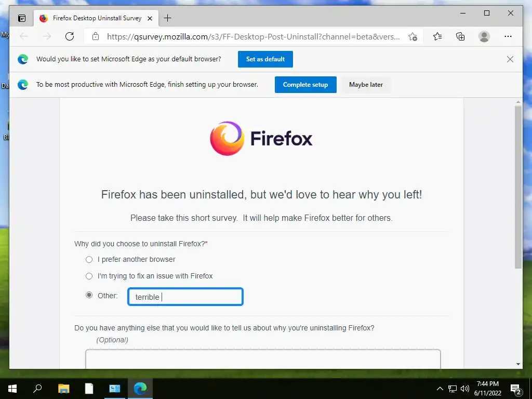Viewport: 532px width, 399px height.
Task: Click the Maybe later button
Action: [366, 85]
